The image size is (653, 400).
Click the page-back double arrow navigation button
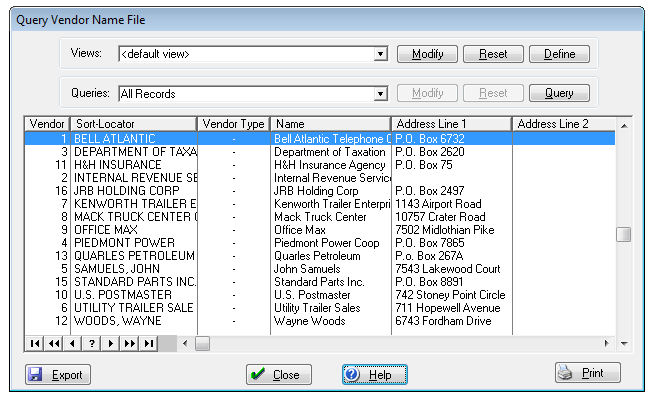click(53, 343)
